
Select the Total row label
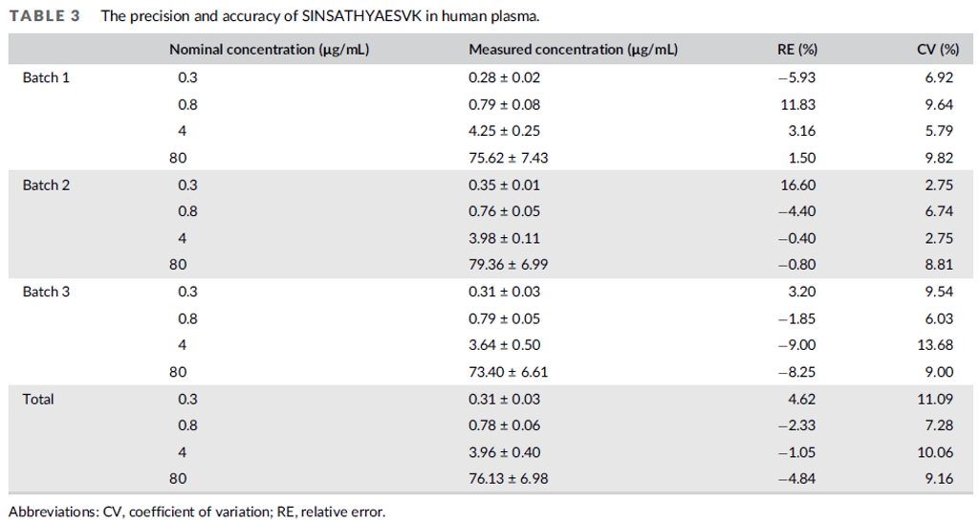(38, 400)
